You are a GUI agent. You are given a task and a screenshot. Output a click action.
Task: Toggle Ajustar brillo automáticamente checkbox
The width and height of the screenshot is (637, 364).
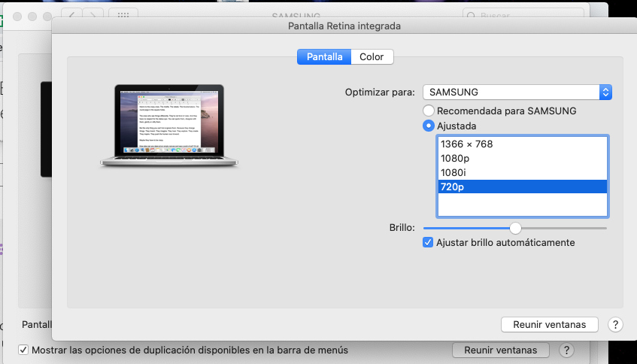(x=428, y=242)
